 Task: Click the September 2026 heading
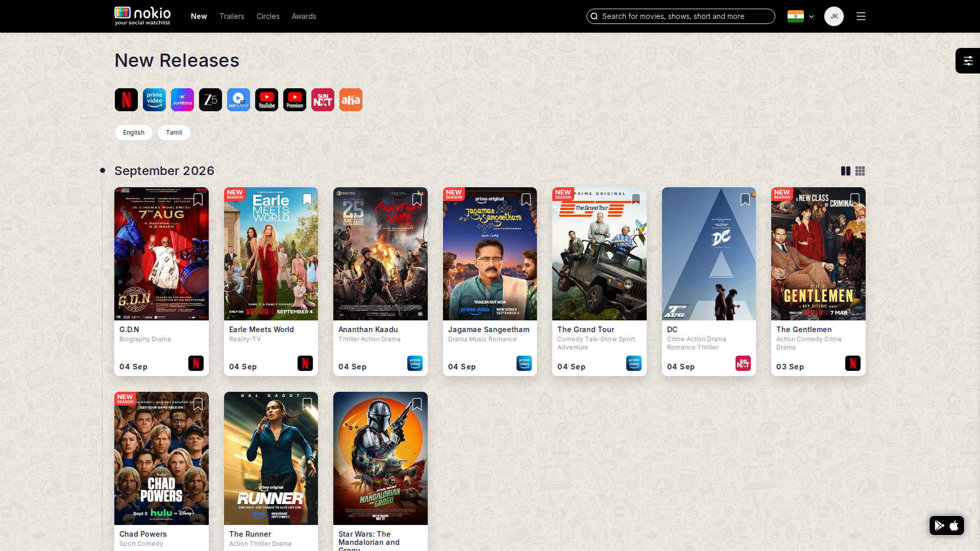coord(164,171)
